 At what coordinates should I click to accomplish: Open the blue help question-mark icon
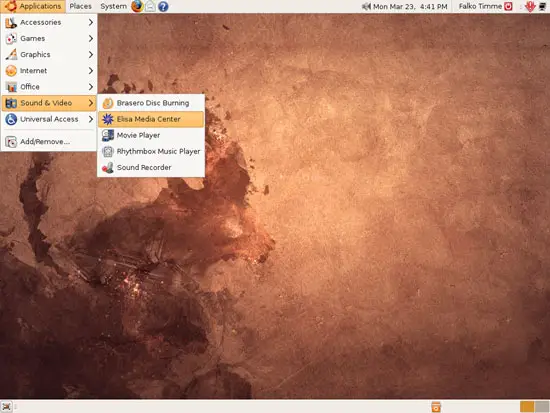click(x=163, y=6)
